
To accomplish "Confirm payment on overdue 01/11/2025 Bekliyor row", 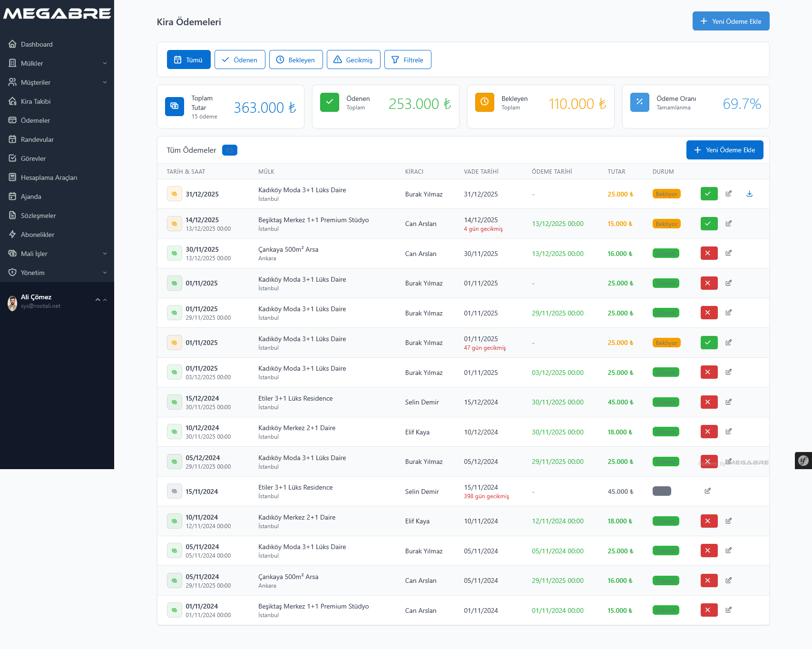I will coord(709,342).
